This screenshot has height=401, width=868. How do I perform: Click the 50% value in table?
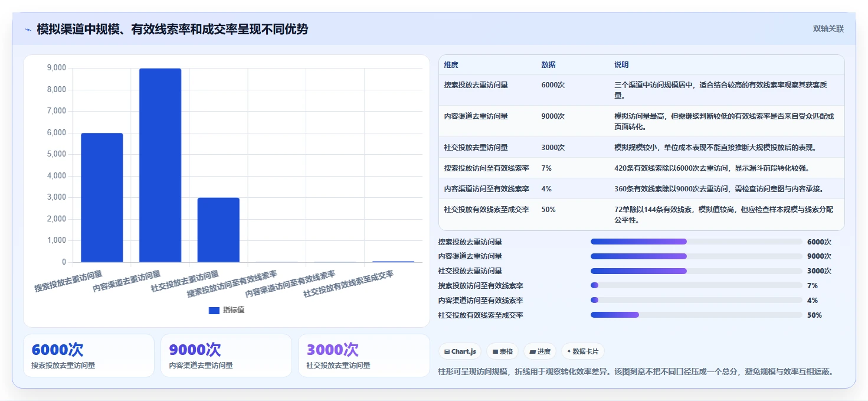tap(548, 210)
